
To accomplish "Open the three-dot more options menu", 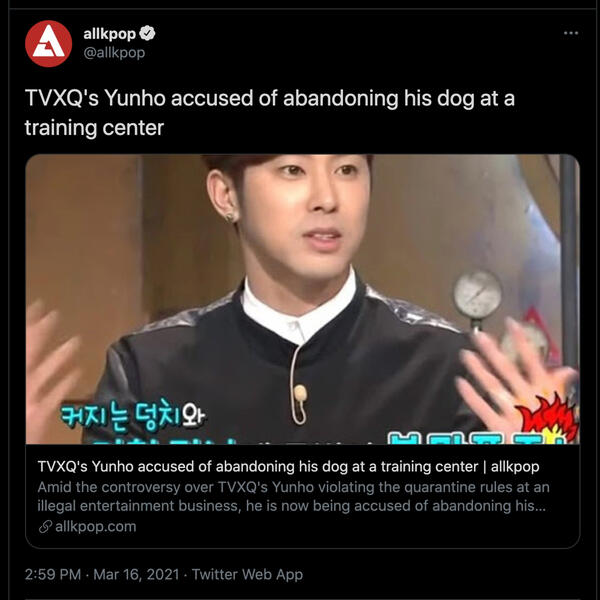I will [x=571, y=33].
